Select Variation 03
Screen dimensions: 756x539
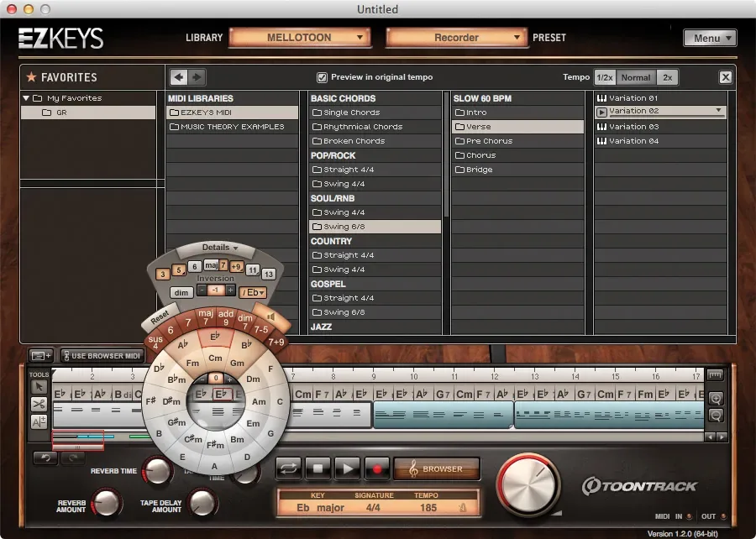click(660, 127)
